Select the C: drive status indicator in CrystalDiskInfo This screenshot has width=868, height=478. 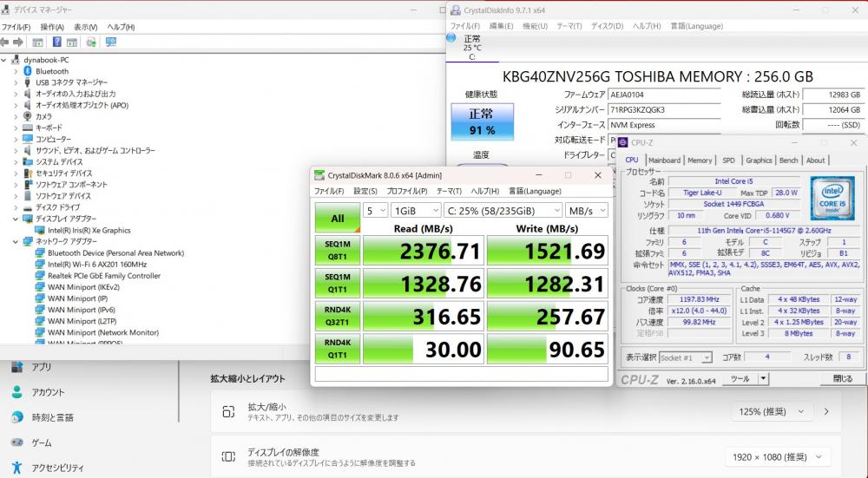point(471,48)
